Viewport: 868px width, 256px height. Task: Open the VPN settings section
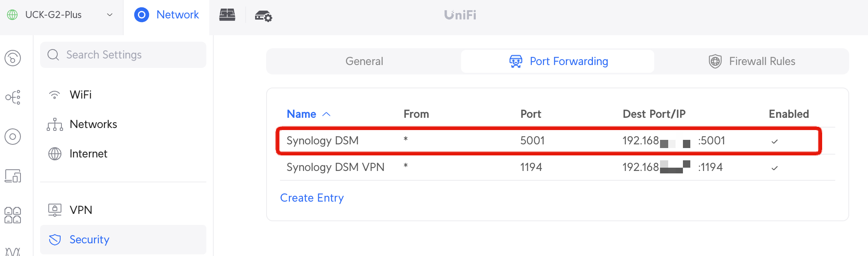(81, 210)
